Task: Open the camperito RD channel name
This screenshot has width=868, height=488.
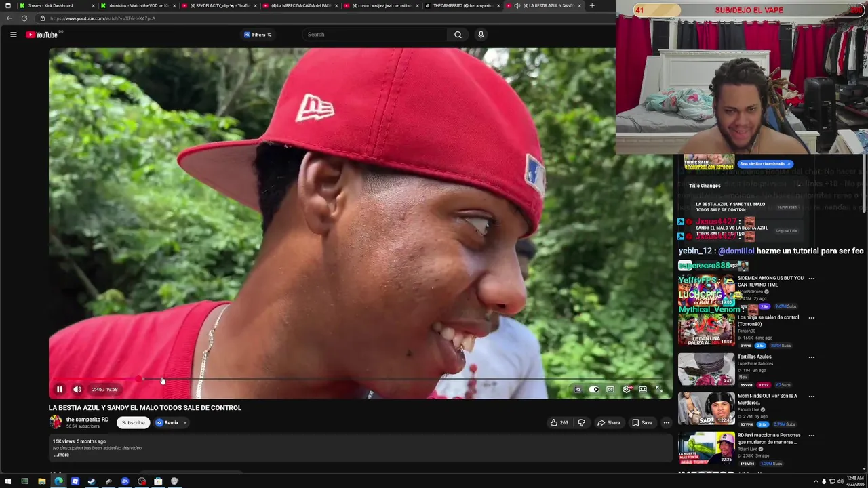Action: coord(87,420)
